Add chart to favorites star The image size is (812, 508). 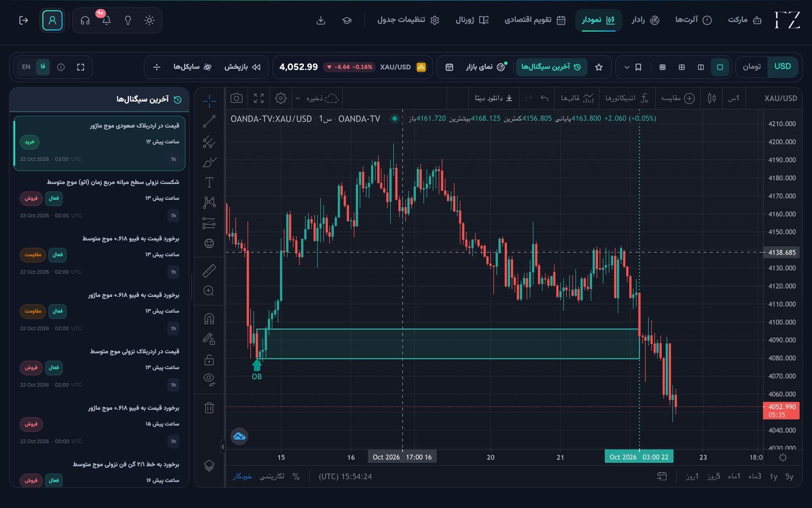click(599, 67)
